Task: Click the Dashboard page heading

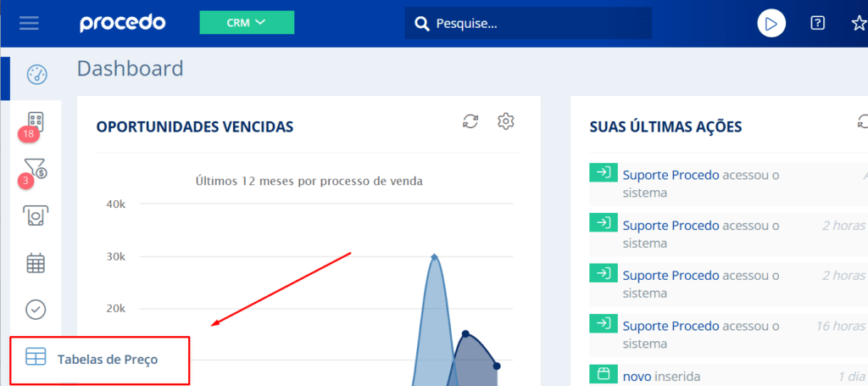Action: pyautogui.click(x=130, y=69)
